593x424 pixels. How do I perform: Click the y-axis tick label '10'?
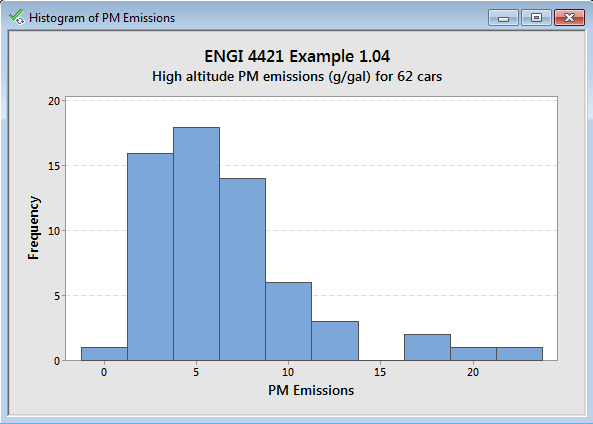[x=54, y=231]
